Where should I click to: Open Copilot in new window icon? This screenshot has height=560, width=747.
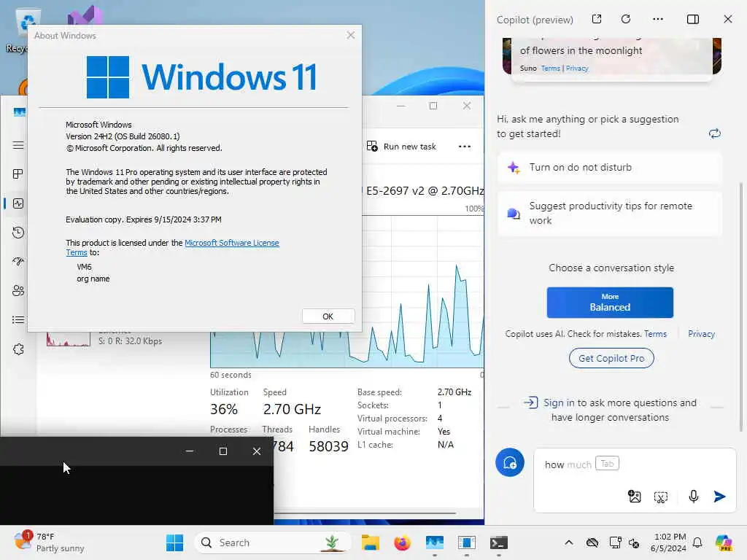597,19
